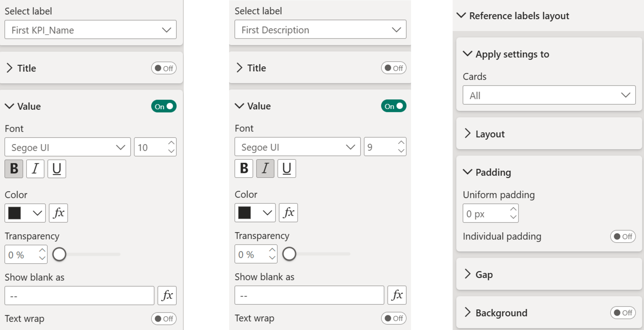
Task: Toggle Bold in the KPI_Name label panel
Action: tap(14, 169)
